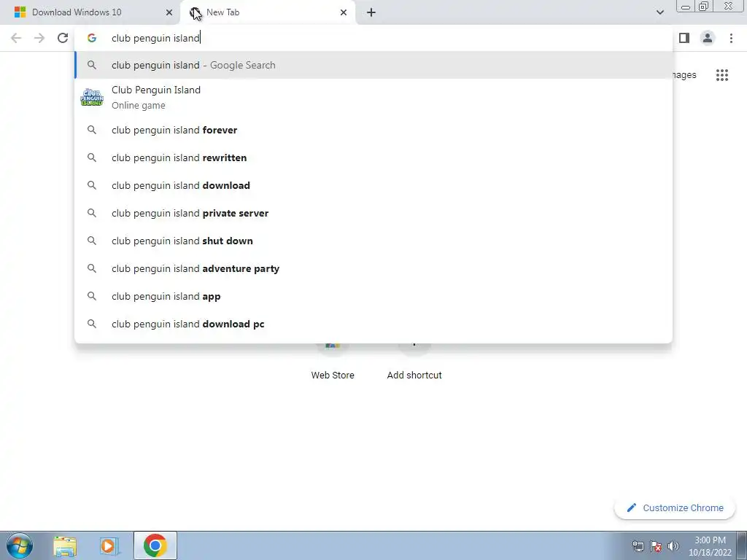Click the Show desktop strip
Image resolution: width=747 pixels, height=560 pixels.
click(742, 545)
